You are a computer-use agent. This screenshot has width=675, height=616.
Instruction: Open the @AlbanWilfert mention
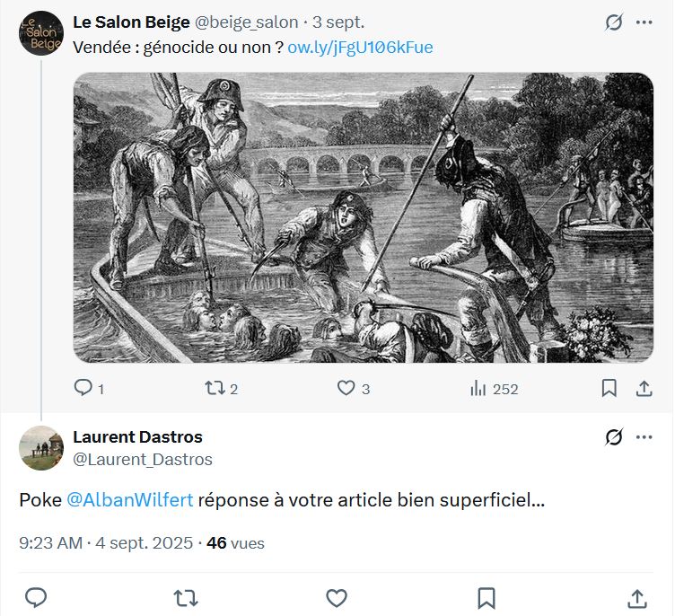pyautogui.click(x=129, y=500)
